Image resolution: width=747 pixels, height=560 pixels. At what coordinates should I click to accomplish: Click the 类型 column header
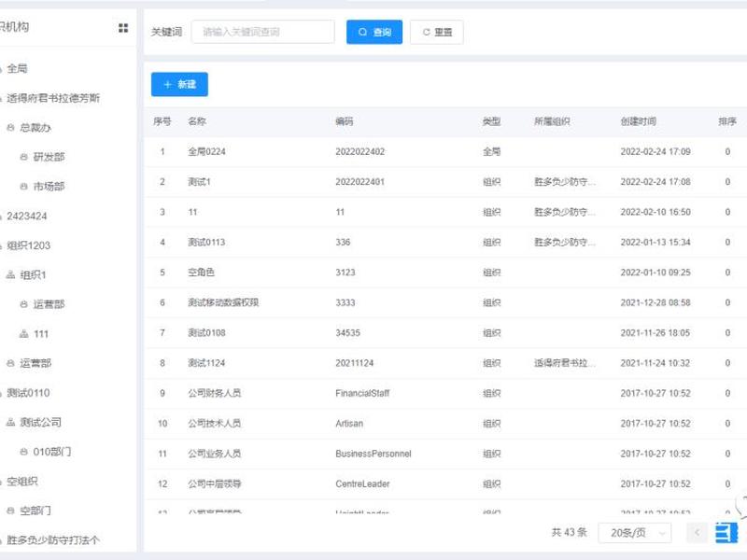coord(492,121)
